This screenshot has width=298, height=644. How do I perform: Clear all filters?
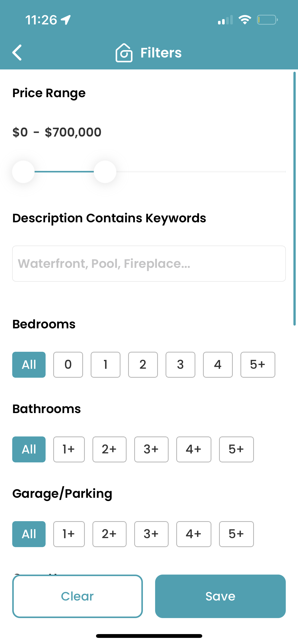point(77,596)
